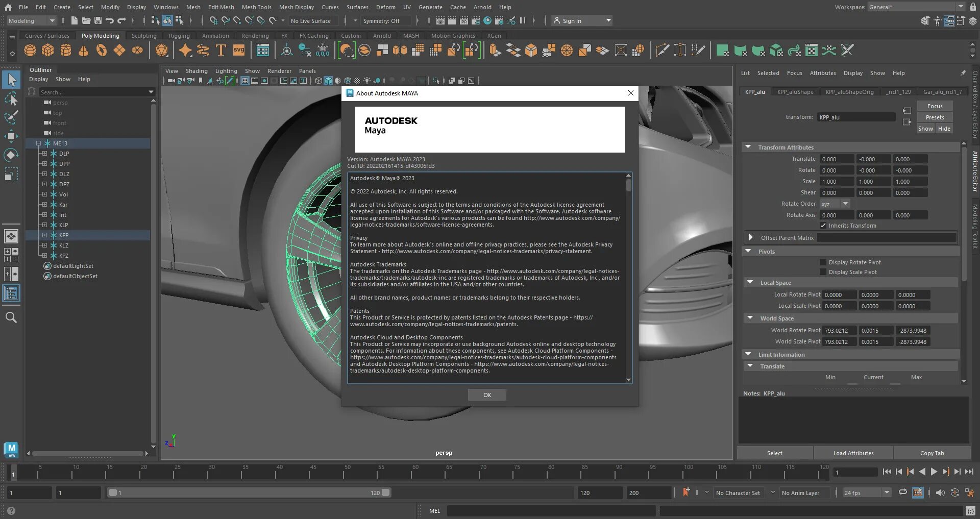Toggle select by object type mode
Image resolution: width=980 pixels, height=519 pixels.
167,20
